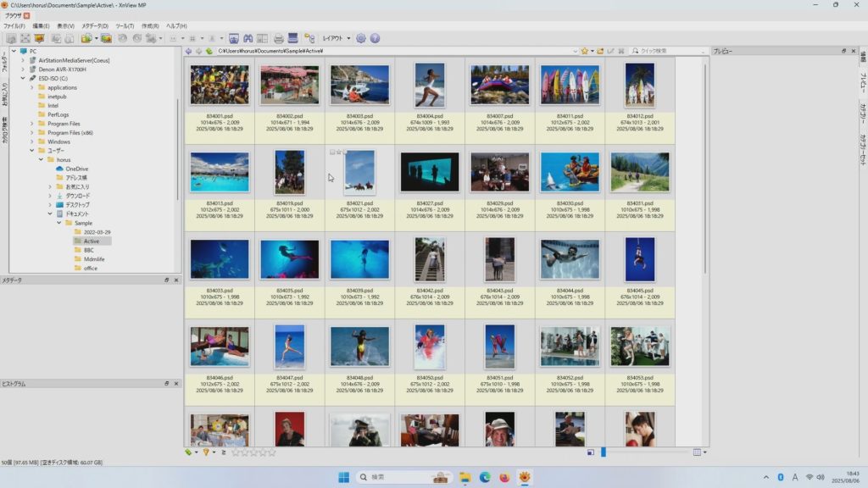Viewport: 868px width, 488px height.
Task: Select the Mdmlife folder in tree
Action: (x=94, y=259)
